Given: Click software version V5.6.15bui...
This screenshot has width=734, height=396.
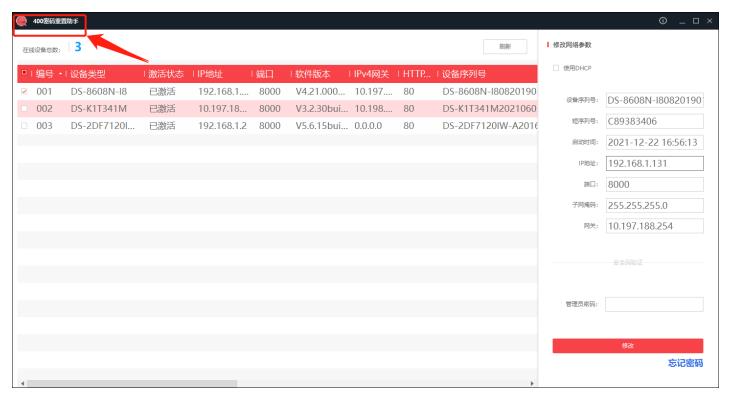Looking at the screenshot, I should coord(322,125).
